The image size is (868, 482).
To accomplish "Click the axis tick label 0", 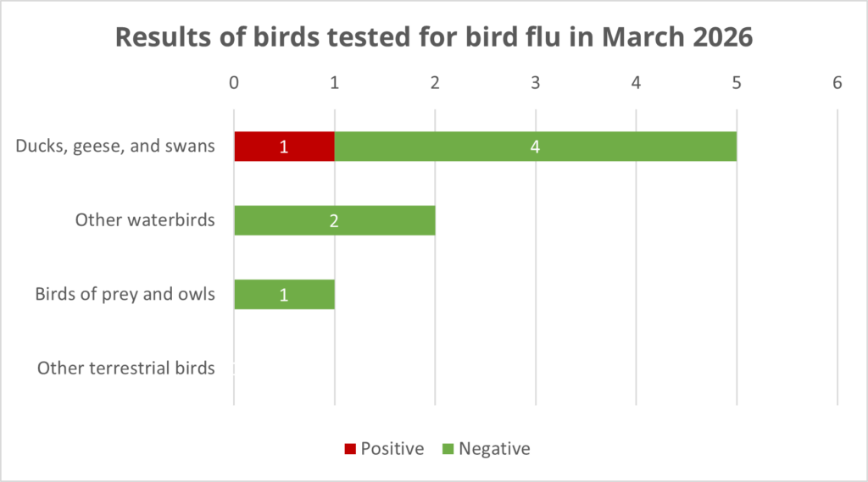I will (234, 83).
